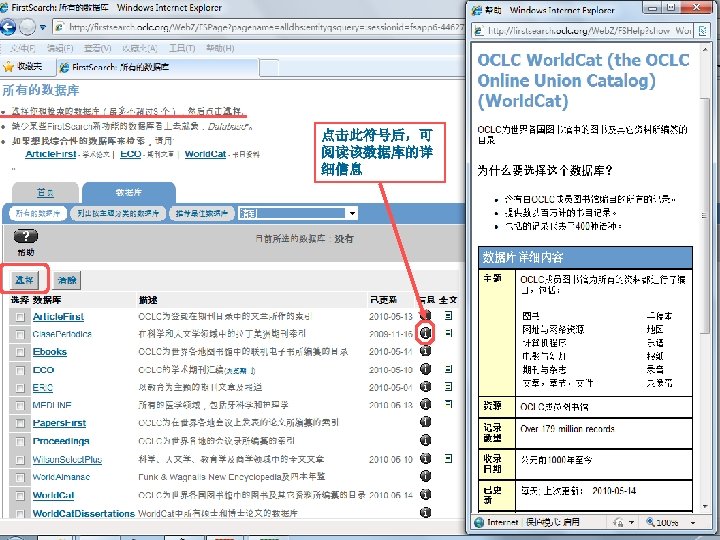The image size is (720, 540).
Task: Click the all databases pill button
Action: coord(38,214)
